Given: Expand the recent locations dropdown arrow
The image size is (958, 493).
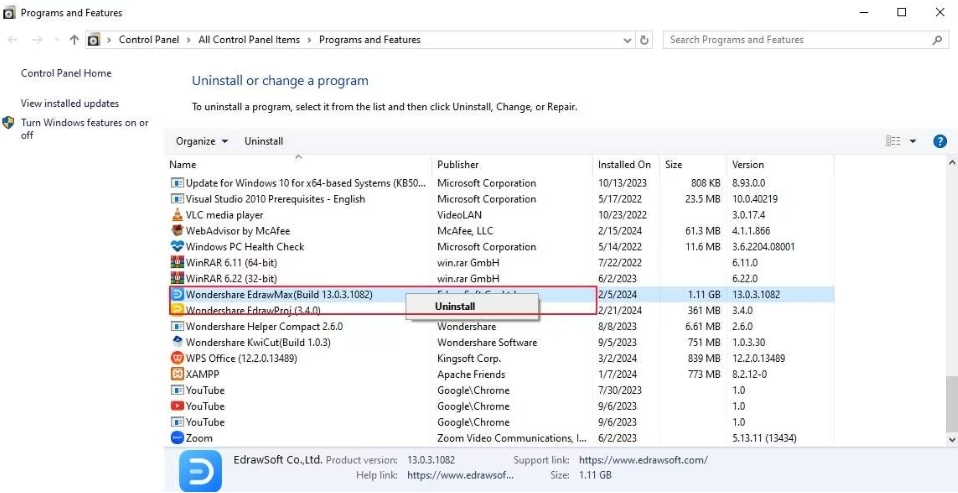Looking at the screenshot, I should pos(56,40).
